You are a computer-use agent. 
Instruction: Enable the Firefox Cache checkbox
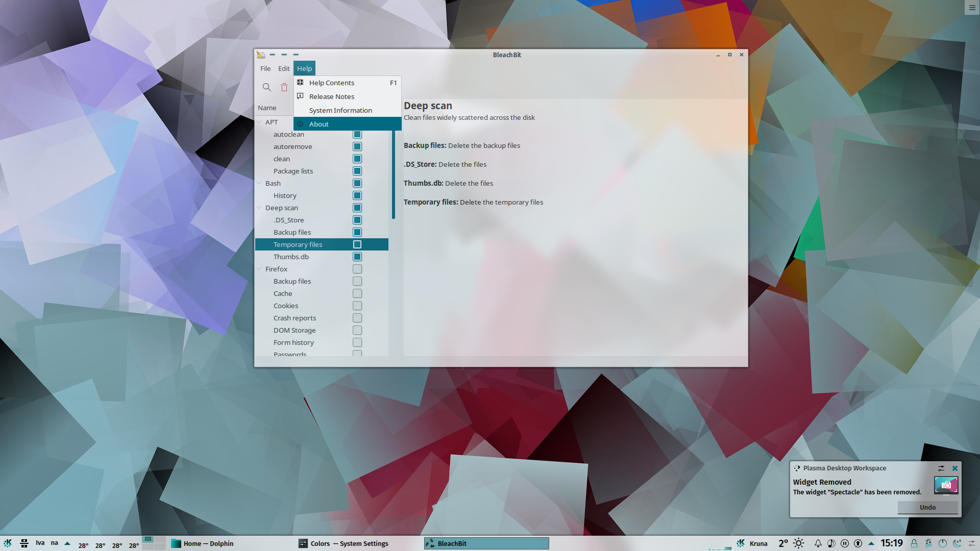click(x=357, y=293)
